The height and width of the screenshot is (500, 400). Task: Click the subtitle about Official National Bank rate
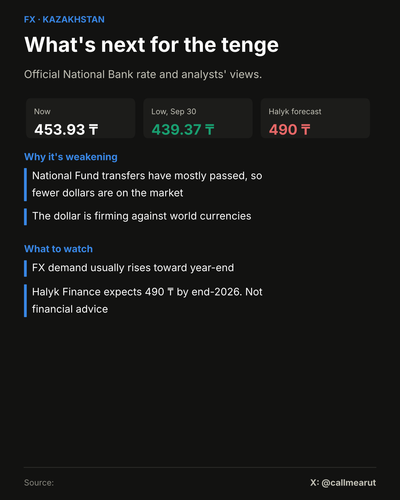tap(143, 74)
